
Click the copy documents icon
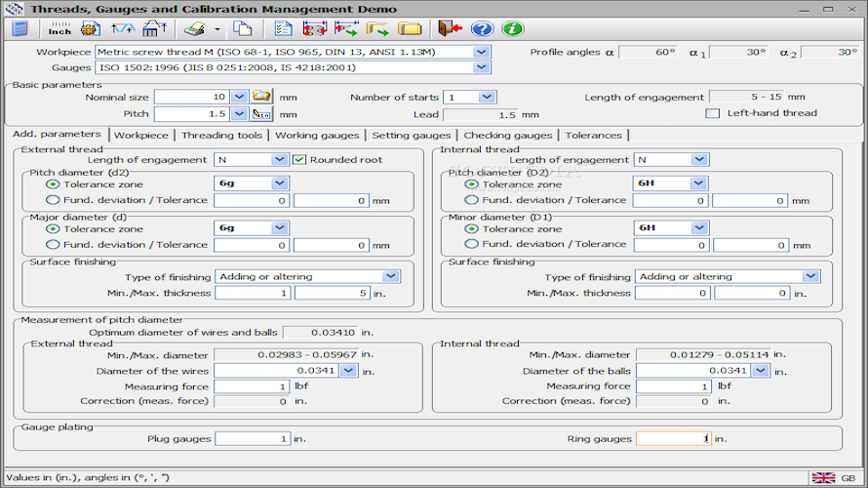point(243,29)
